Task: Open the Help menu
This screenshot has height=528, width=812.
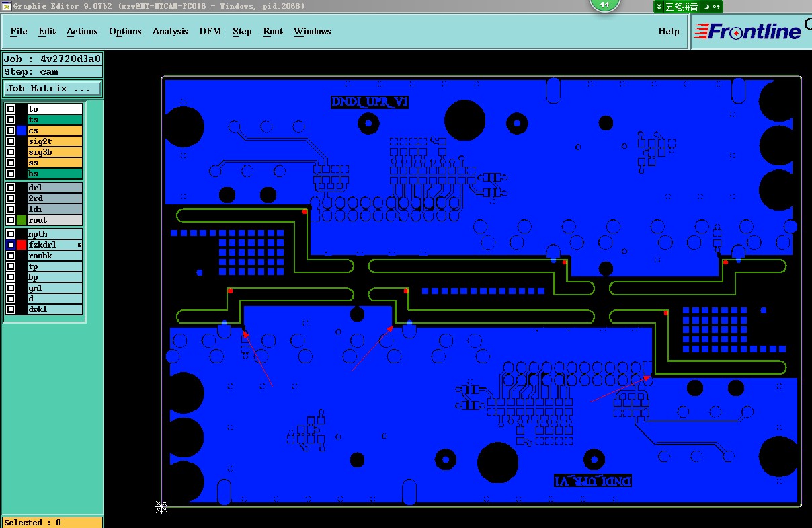Action: 668,31
